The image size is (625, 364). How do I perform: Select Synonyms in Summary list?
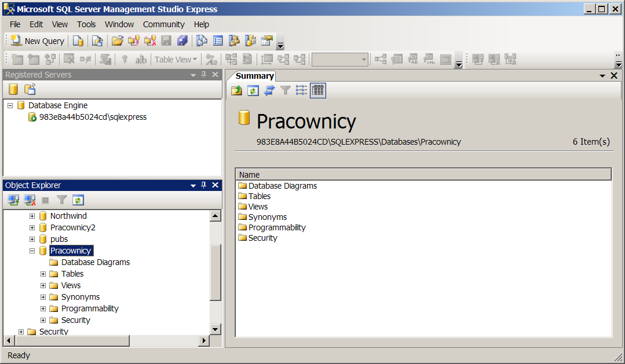coord(268,217)
